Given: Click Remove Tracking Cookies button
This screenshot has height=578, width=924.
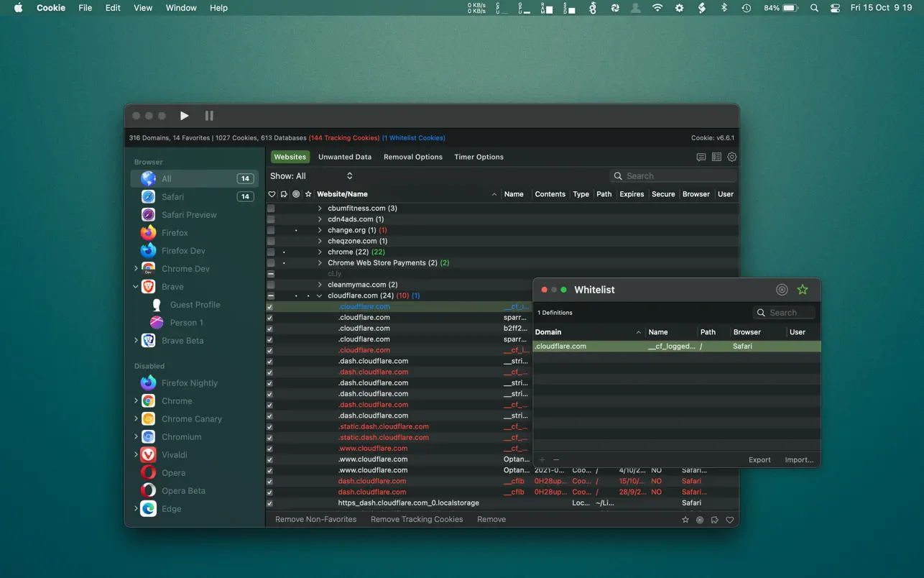Looking at the screenshot, I should click(416, 519).
